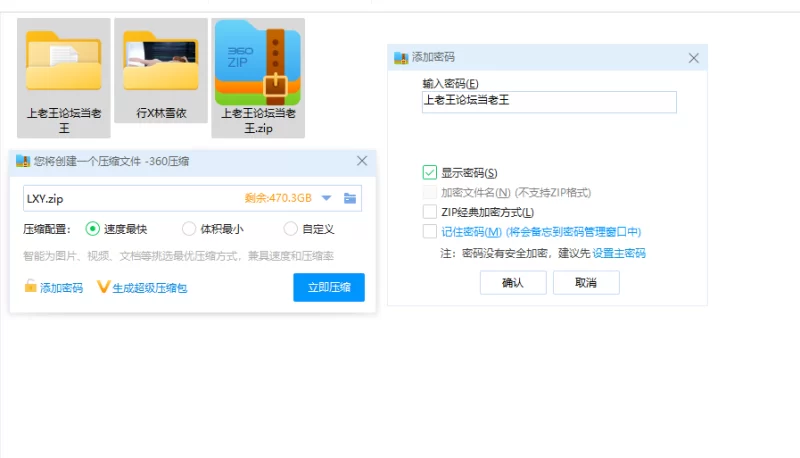Click the browse folder icon beside the filename
Image resolution: width=800 pixels, height=458 pixels.
[x=350, y=198]
